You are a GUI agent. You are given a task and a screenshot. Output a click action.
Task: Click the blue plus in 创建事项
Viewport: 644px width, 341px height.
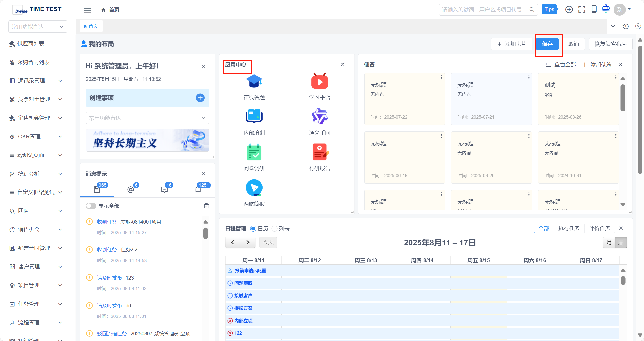(x=200, y=98)
